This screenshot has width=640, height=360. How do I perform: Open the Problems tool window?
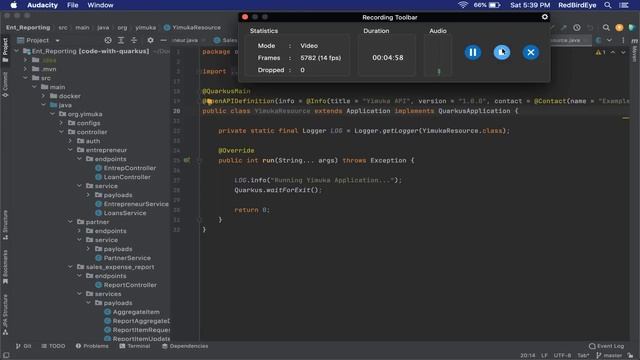click(92, 346)
